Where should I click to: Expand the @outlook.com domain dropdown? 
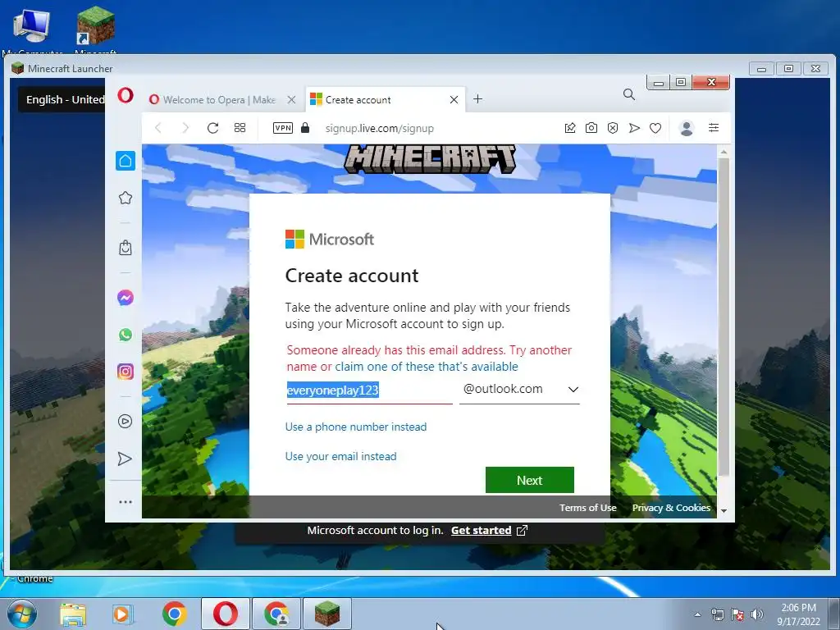(519, 390)
